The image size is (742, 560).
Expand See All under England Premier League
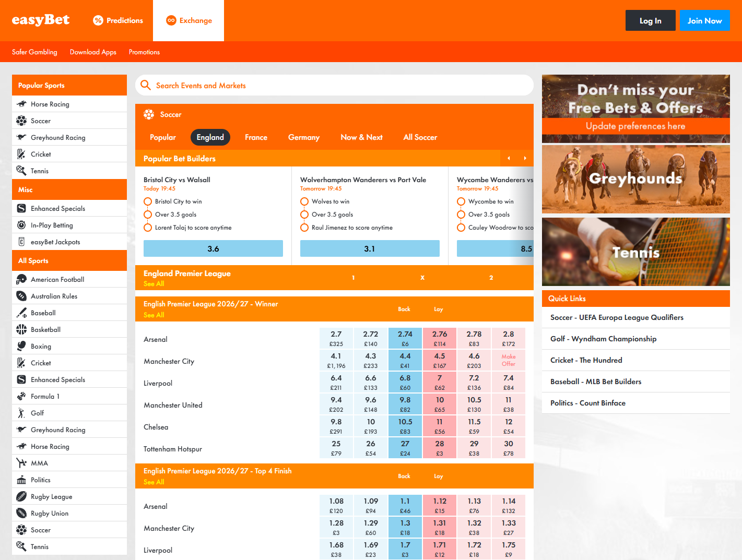click(154, 284)
